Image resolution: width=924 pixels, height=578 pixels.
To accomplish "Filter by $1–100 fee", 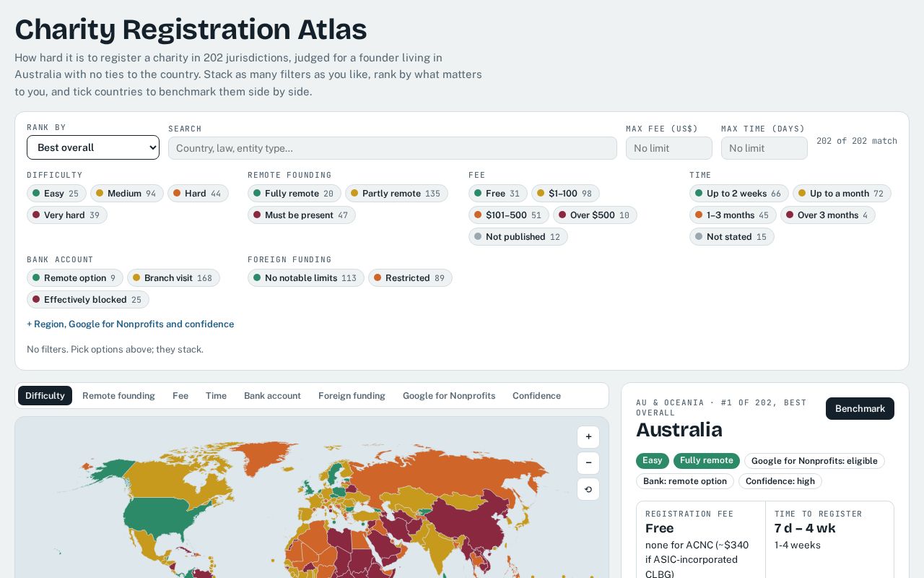I will coord(565,194).
